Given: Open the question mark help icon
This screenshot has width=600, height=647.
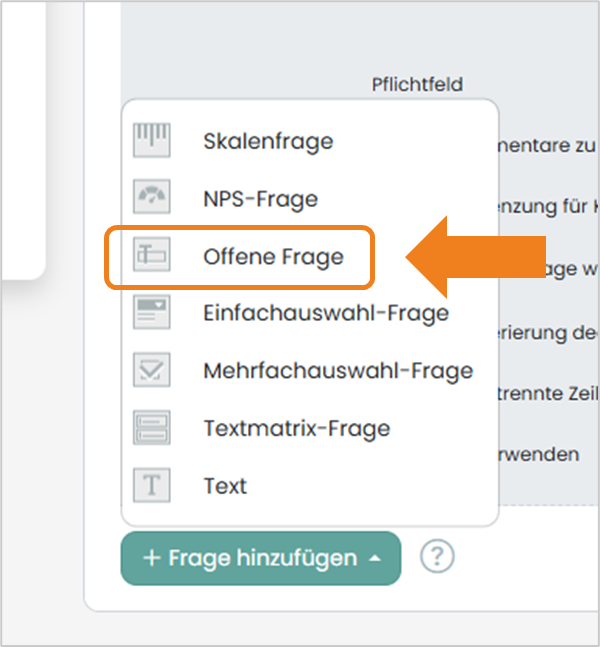Looking at the screenshot, I should coord(437,557).
